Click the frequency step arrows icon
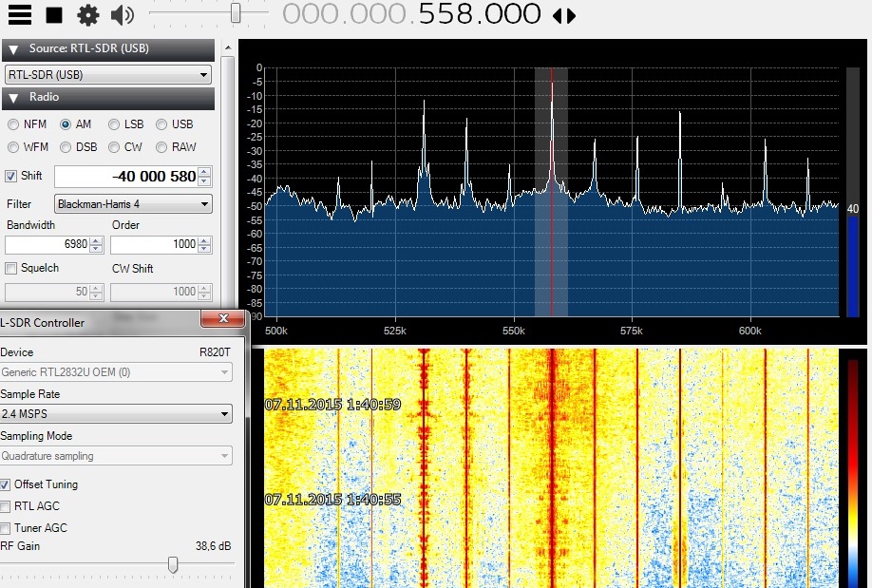 (x=564, y=15)
